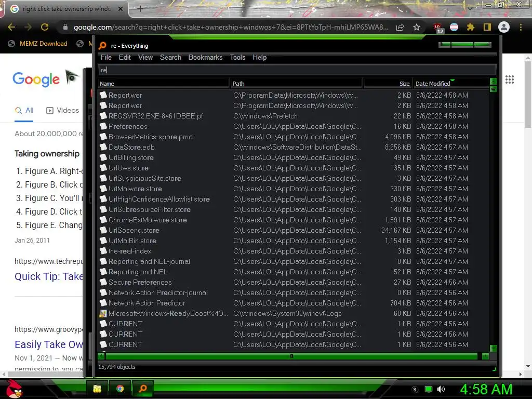Select the Preferences file icon

point(103,126)
